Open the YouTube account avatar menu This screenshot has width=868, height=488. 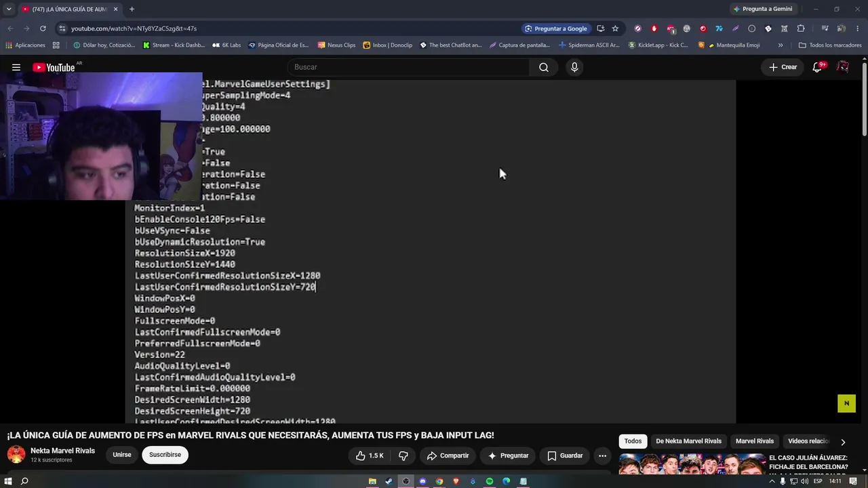click(843, 67)
